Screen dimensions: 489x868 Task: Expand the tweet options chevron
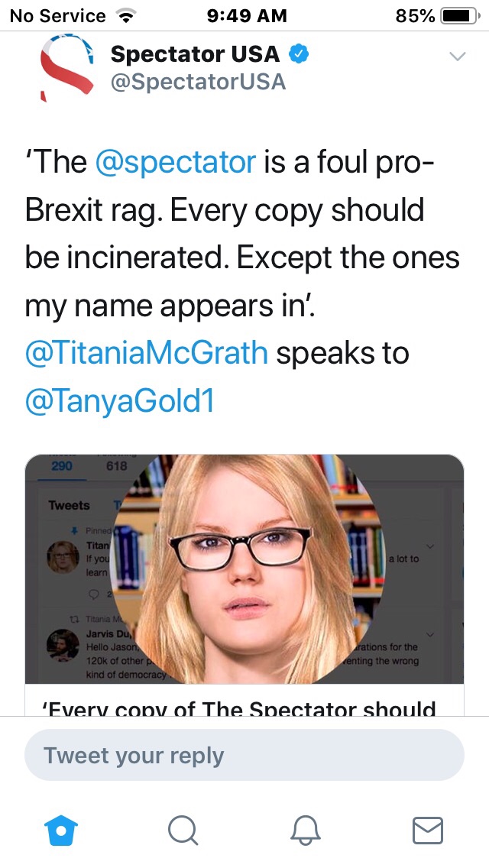point(457,57)
